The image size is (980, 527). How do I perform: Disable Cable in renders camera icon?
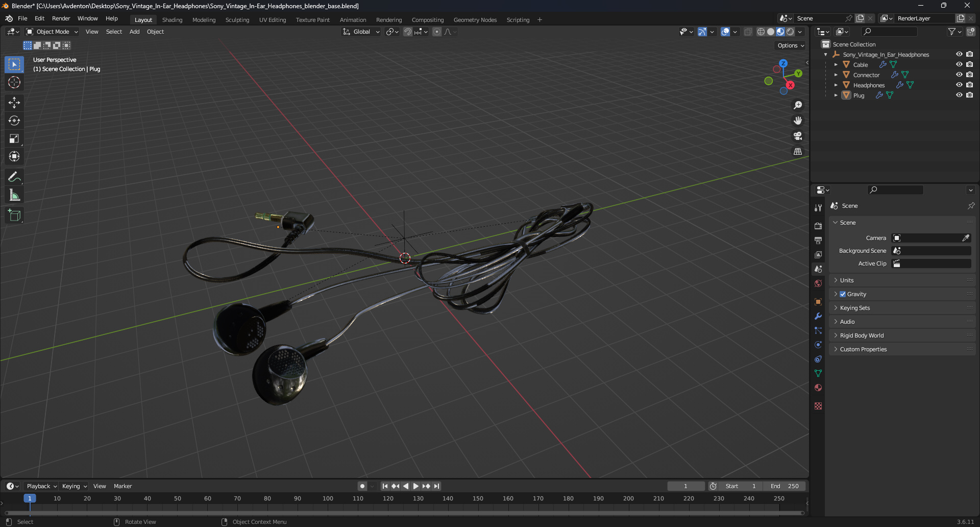(970, 64)
